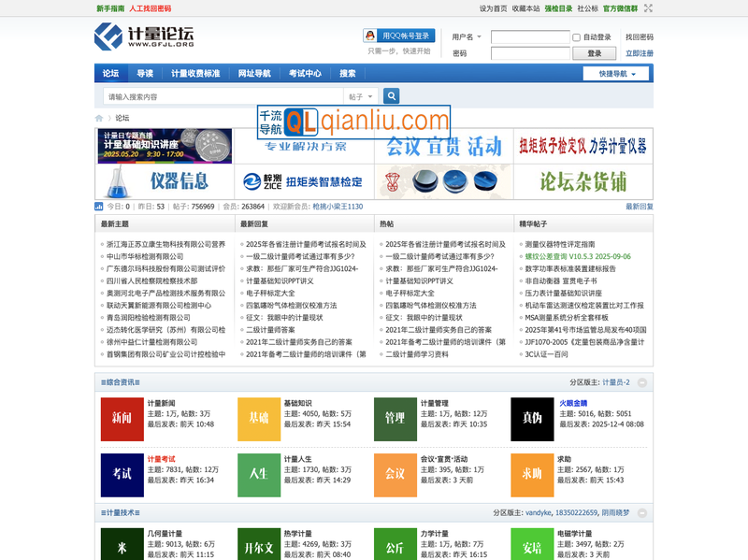Click inside the search input box

(x=215, y=94)
